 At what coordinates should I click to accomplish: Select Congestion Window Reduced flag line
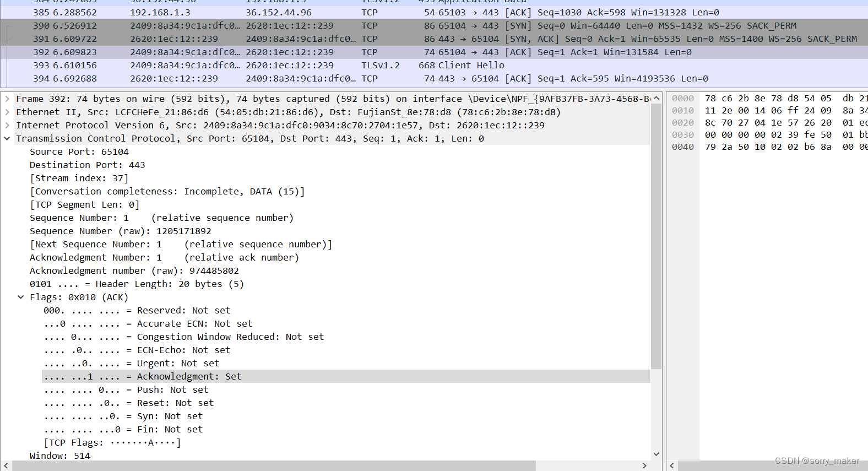tap(184, 337)
